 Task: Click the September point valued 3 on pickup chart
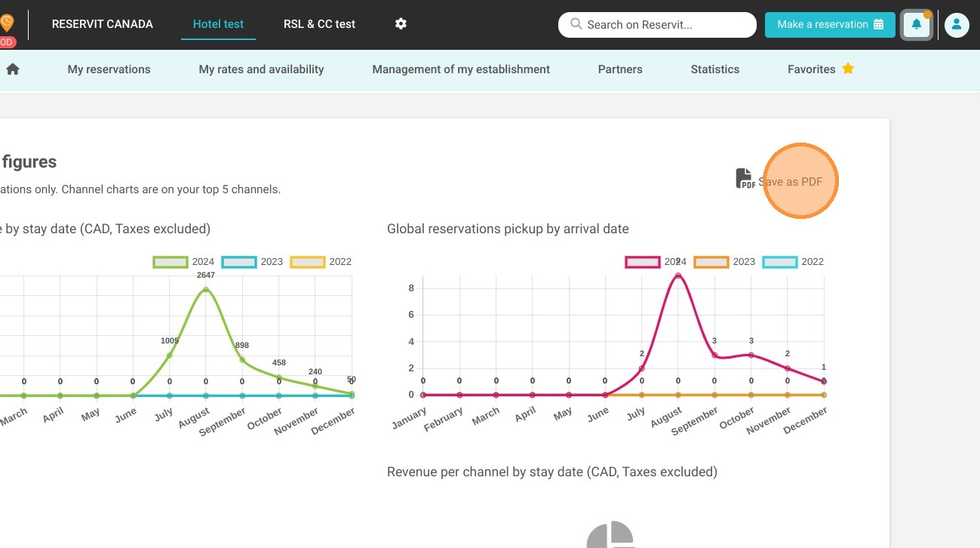tap(714, 355)
